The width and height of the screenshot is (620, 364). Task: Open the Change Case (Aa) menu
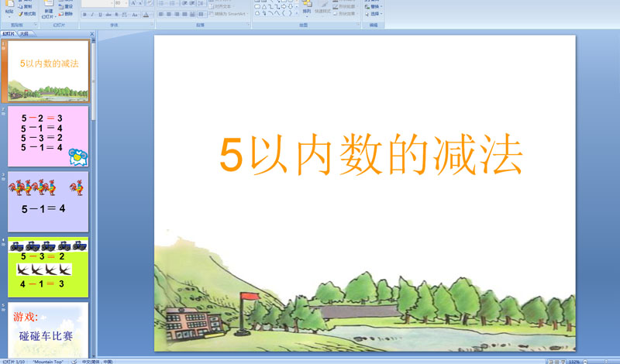pyautogui.click(x=135, y=15)
